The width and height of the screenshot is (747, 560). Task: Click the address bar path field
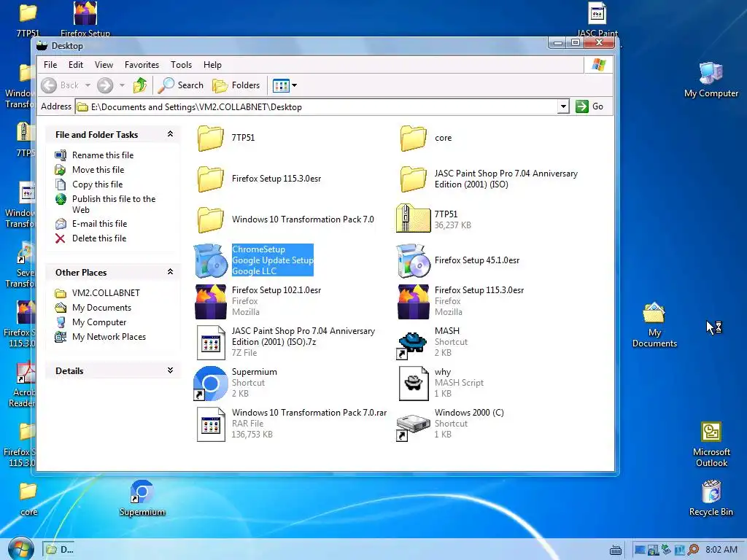[x=317, y=106]
